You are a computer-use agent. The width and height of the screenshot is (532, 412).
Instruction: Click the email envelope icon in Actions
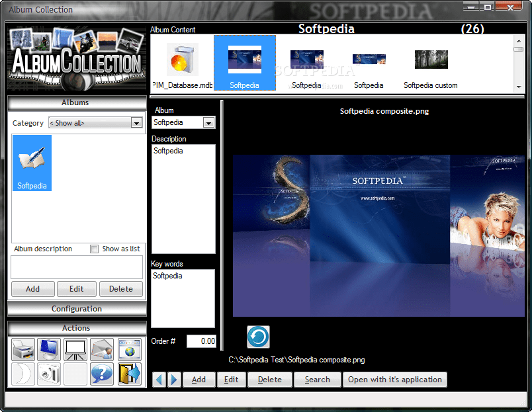pos(102,349)
